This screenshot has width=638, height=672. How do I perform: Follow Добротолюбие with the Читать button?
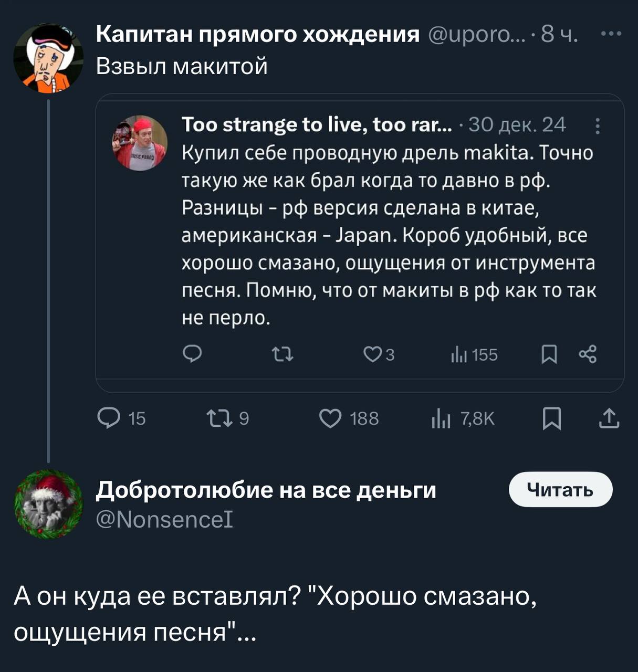tap(561, 489)
